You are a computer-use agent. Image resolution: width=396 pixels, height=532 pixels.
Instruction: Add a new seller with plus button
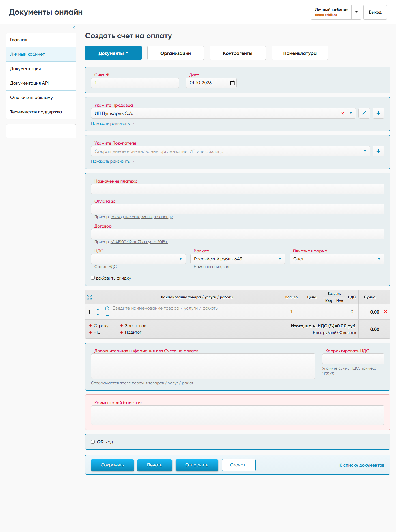coord(378,113)
